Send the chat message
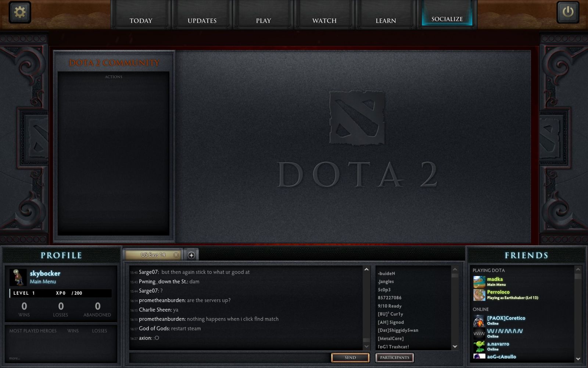The height and width of the screenshot is (368, 588). [x=350, y=357]
